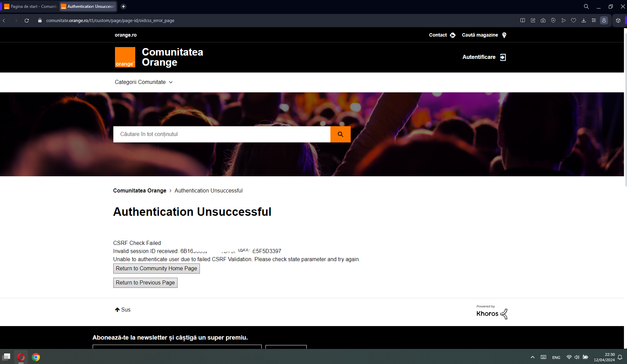Select the Authentication Unsuccessful browser tab

point(88,6)
